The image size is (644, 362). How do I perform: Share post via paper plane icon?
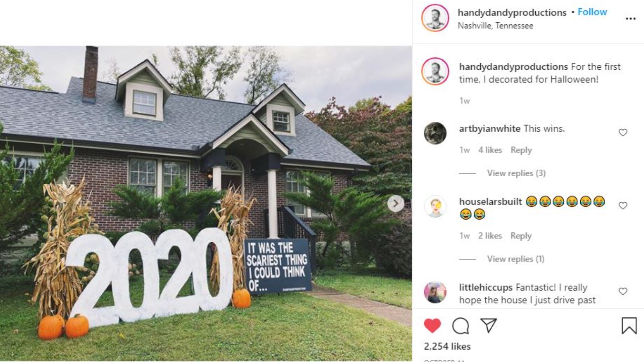488,325
